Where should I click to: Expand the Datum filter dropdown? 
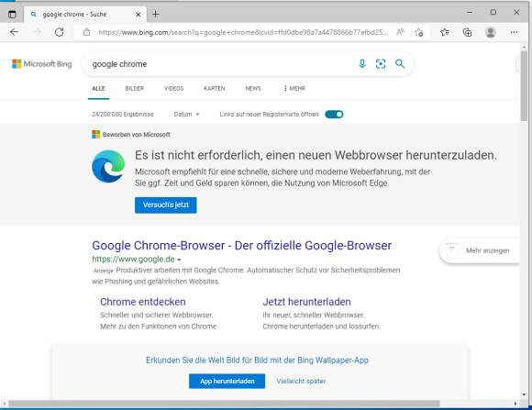[186, 115]
